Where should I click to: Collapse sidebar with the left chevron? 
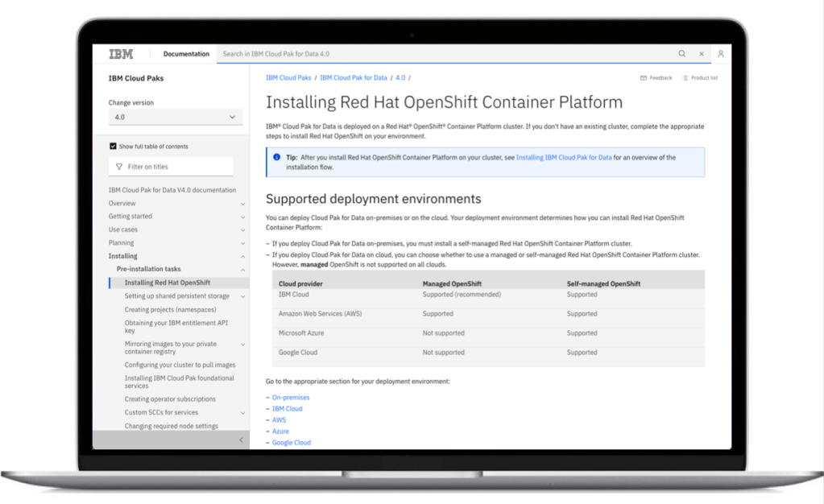click(x=242, y=440)
